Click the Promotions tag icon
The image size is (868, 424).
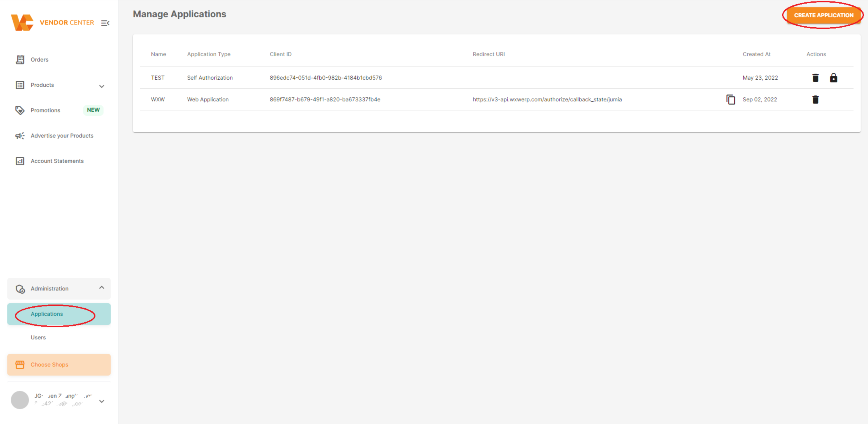coord(20,110)
